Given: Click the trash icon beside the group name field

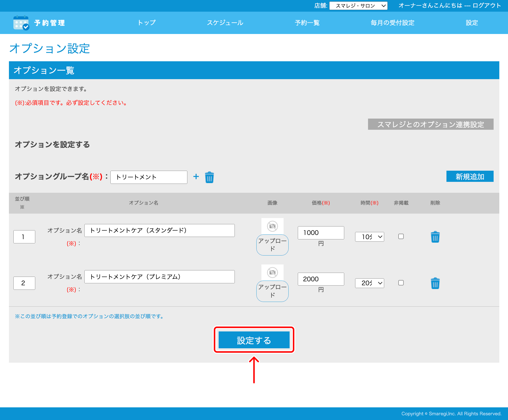Looking at the screenshot, I should tap(209, 177).
